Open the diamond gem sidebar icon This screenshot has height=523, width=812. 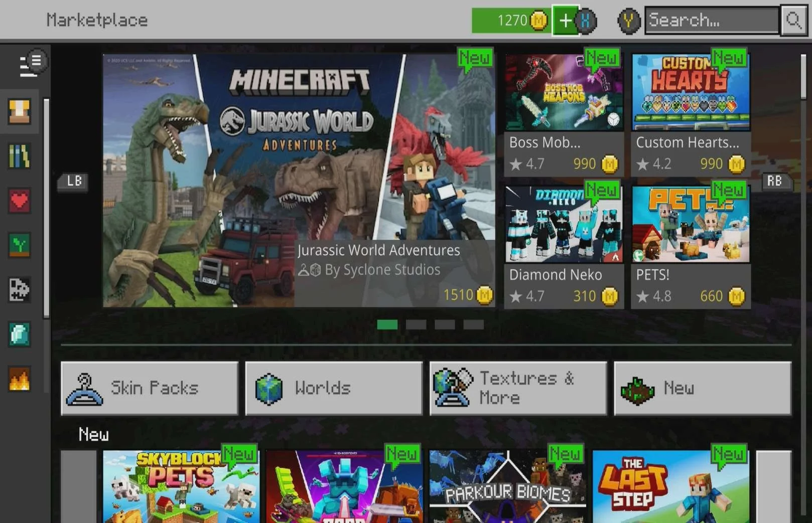click(20, 334)
